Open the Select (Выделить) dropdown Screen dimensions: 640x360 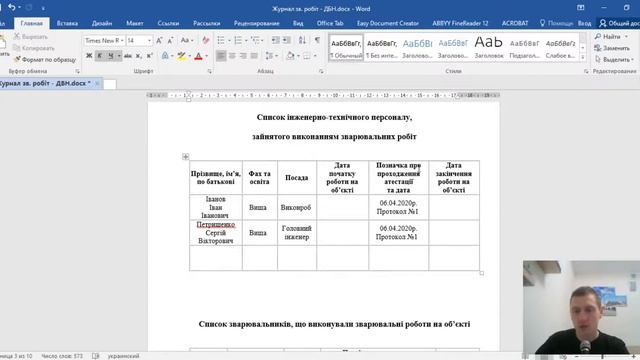614,60
